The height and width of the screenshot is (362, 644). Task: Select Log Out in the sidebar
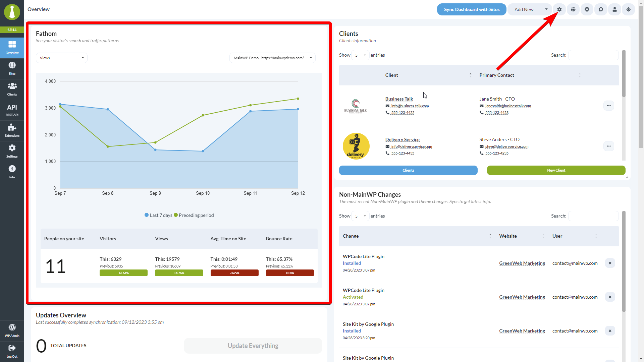coord(12,351)
